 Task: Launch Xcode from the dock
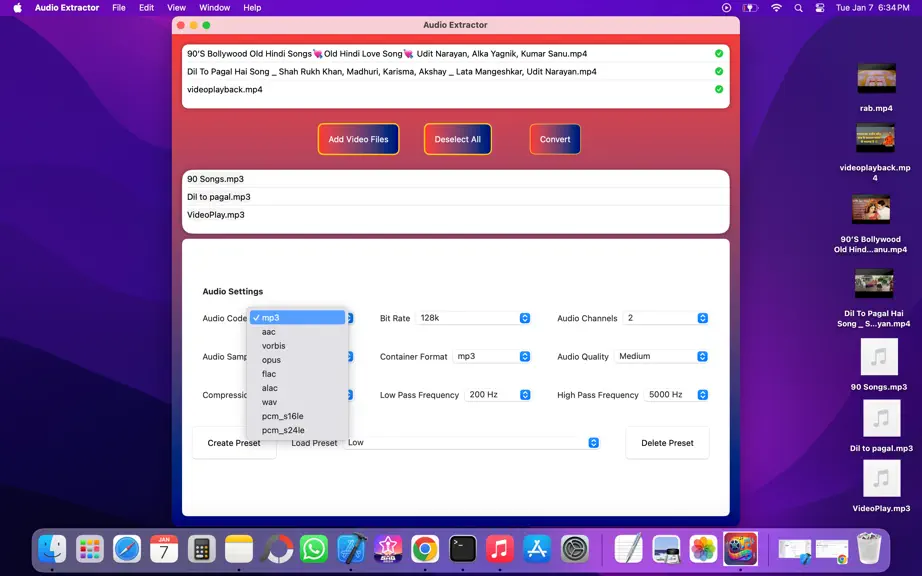tap(351, 550)
